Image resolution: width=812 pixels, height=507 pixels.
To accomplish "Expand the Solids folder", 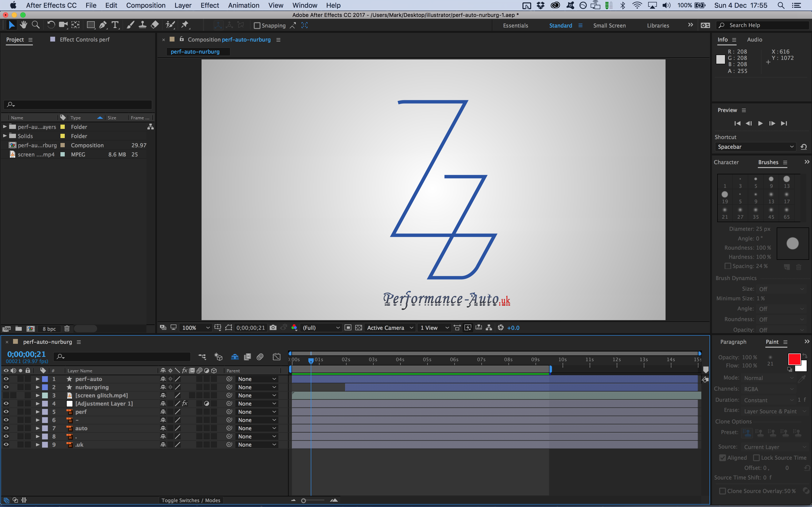I will pyautogui.click(x=5, y=136).
